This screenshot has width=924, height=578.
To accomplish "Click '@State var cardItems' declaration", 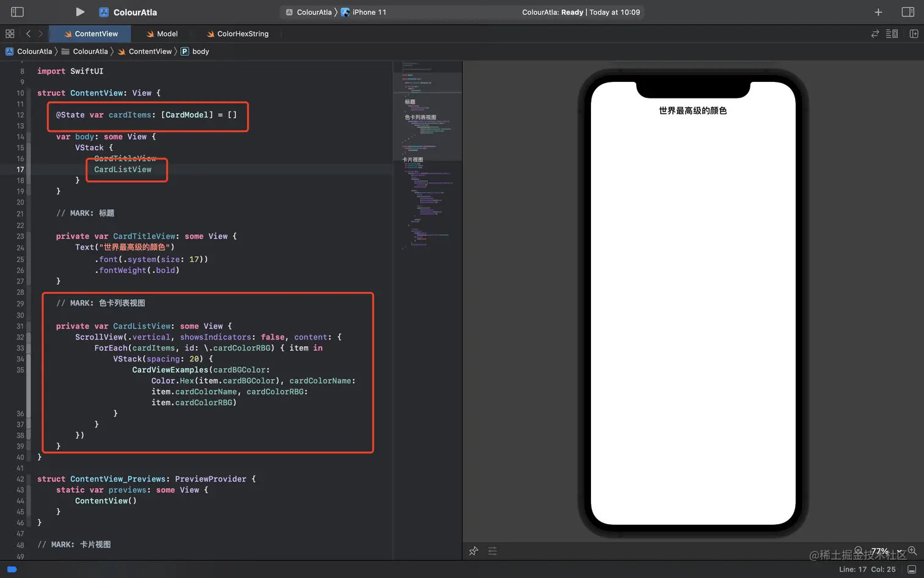I will [x=146, y=115].
